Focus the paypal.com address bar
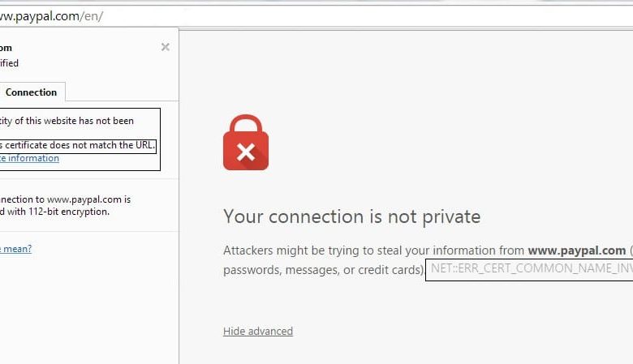Image resolution: width=633 pixels, height=364 pixels. click(x=316, y=16)
